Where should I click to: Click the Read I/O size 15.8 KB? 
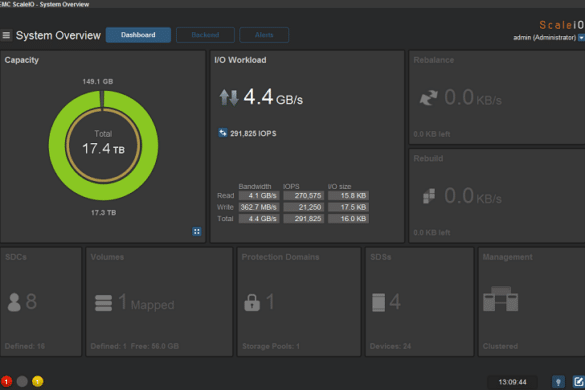click(348, 196)
